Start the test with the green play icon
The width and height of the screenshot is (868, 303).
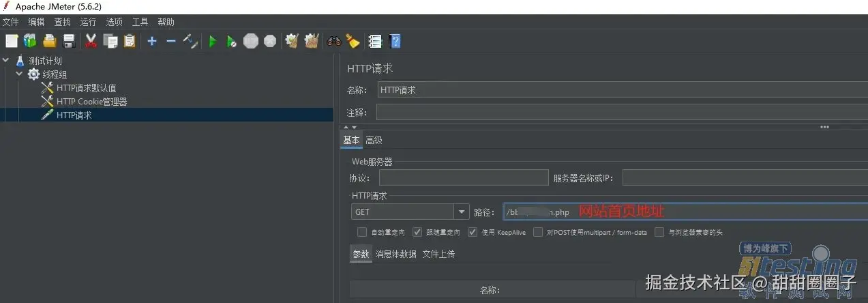(x=212, y=42)
